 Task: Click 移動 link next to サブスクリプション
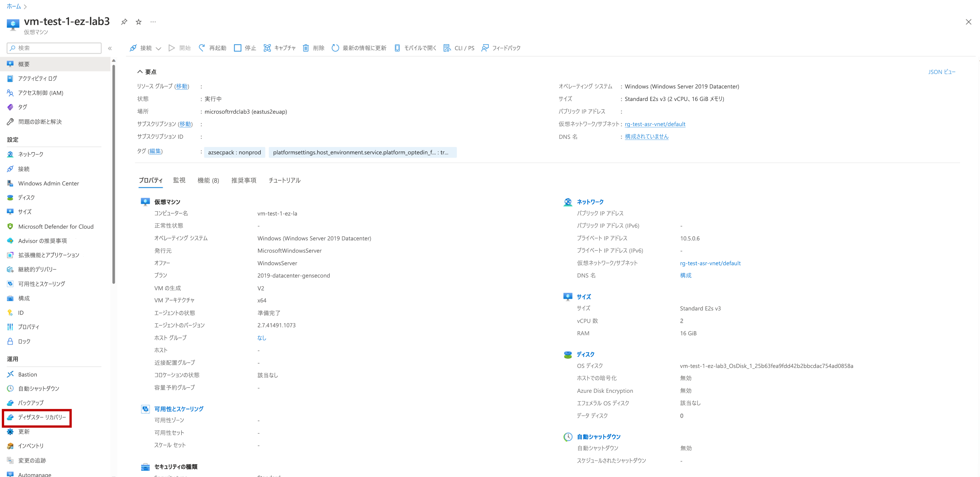coord(185,124)
